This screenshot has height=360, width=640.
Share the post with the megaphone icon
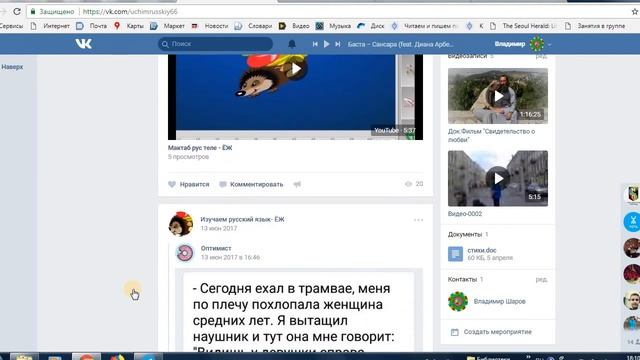[x=297, y=184]
